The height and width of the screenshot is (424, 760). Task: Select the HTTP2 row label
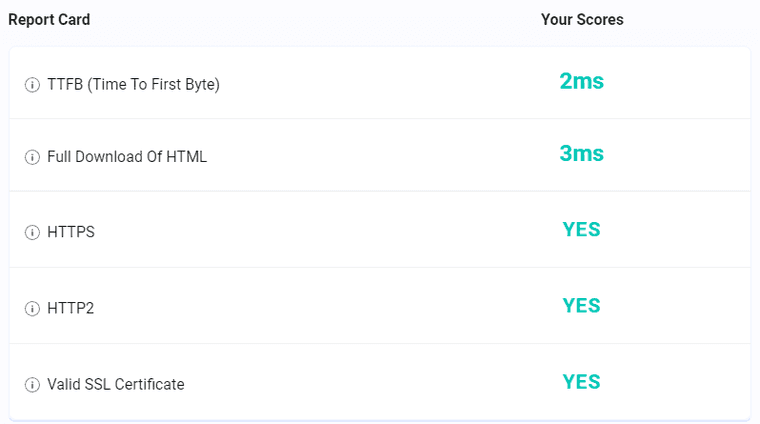70,308
